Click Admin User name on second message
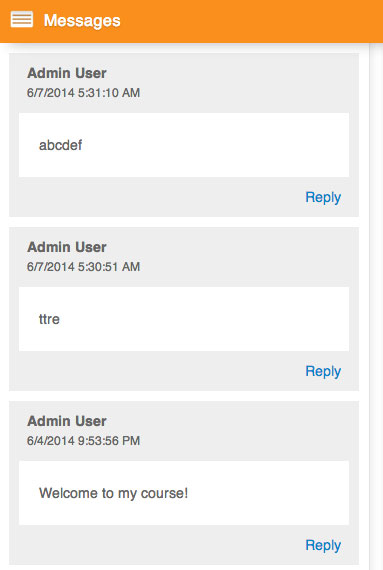The height and width of the screenshot is (570, 383). 67,247
